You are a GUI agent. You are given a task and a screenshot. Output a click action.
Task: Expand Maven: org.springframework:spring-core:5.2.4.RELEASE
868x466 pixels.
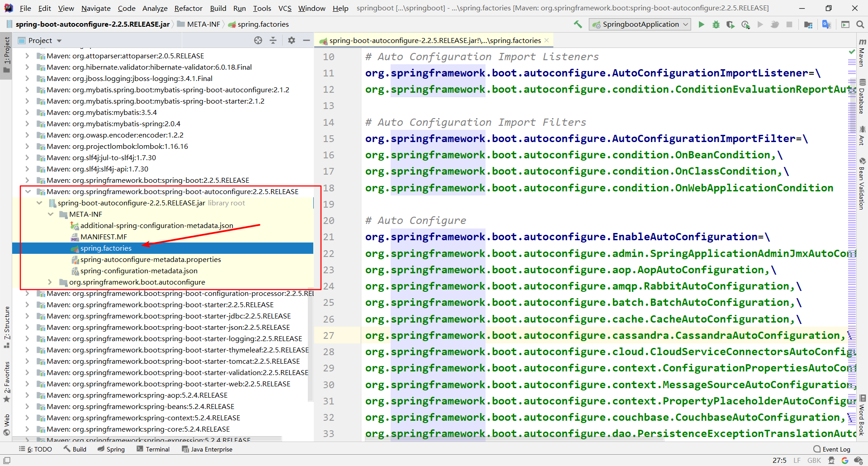(x=28, y=429)
